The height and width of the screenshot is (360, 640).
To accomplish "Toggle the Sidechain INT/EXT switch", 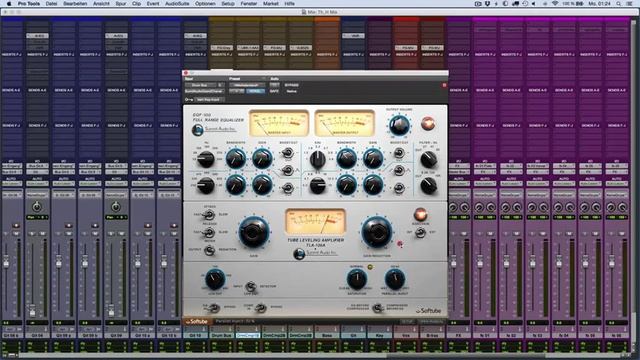I will (420, 232).
